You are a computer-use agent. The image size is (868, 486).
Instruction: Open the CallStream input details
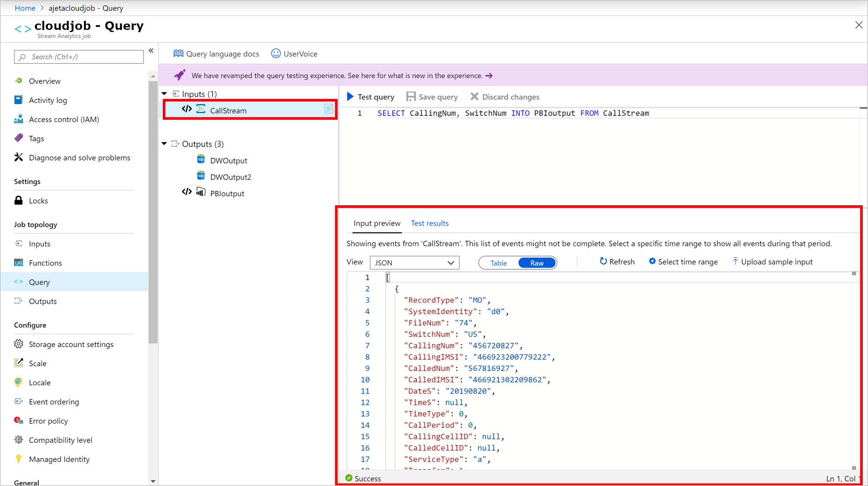point(228,110)
